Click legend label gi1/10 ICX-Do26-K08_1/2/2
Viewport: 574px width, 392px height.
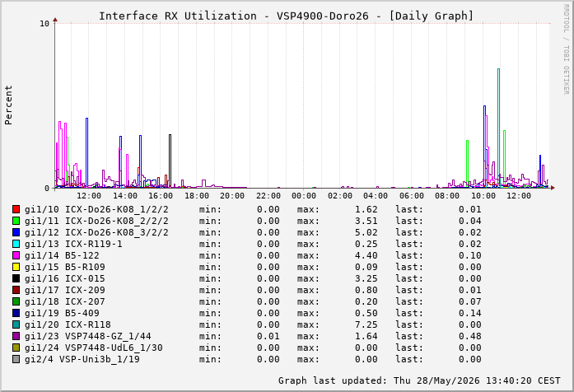[x=96, y=209]
